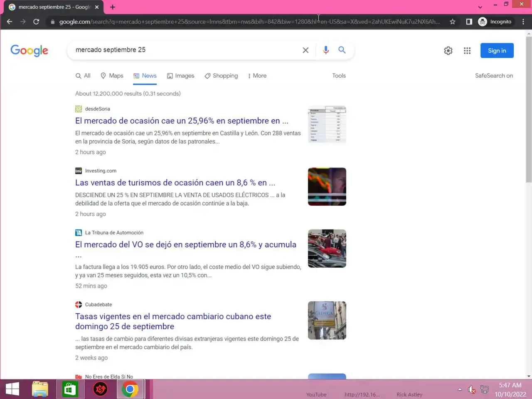Switch to the Shopping tab
The image size is (532, 399).
(221, 76)
